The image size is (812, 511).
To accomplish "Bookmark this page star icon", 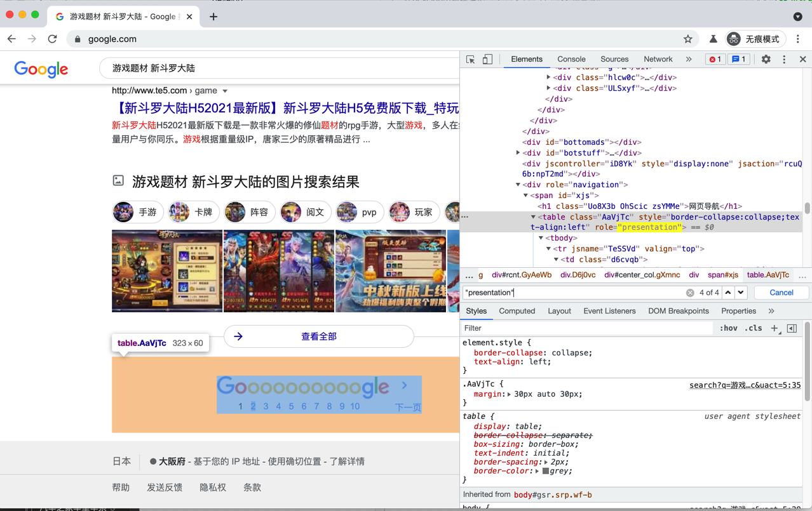I will 687,39.
